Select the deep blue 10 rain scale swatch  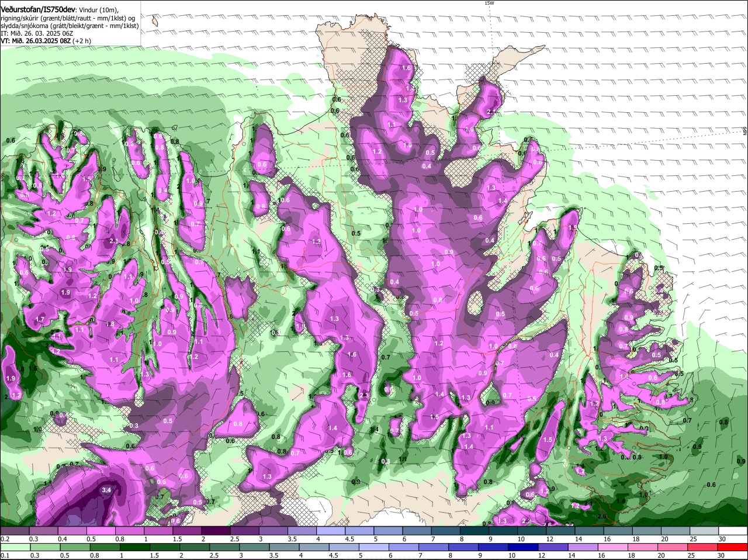point(523,547)
